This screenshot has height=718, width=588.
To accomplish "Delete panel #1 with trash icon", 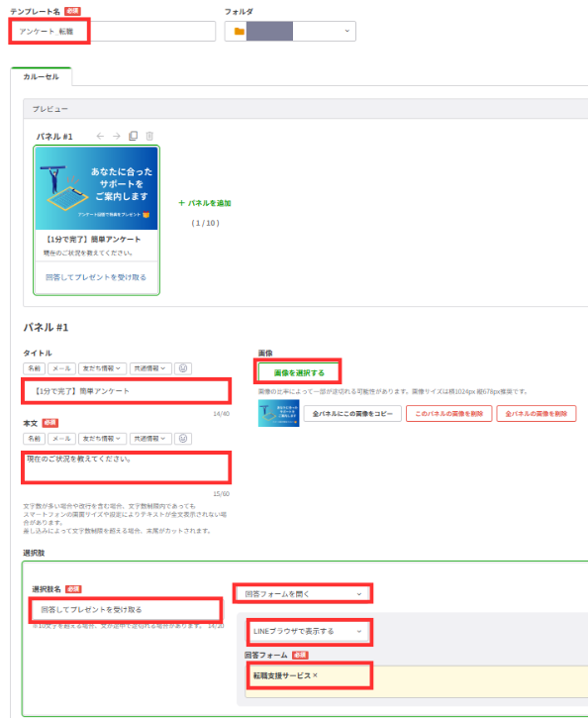I will click(x=149, y=136).
